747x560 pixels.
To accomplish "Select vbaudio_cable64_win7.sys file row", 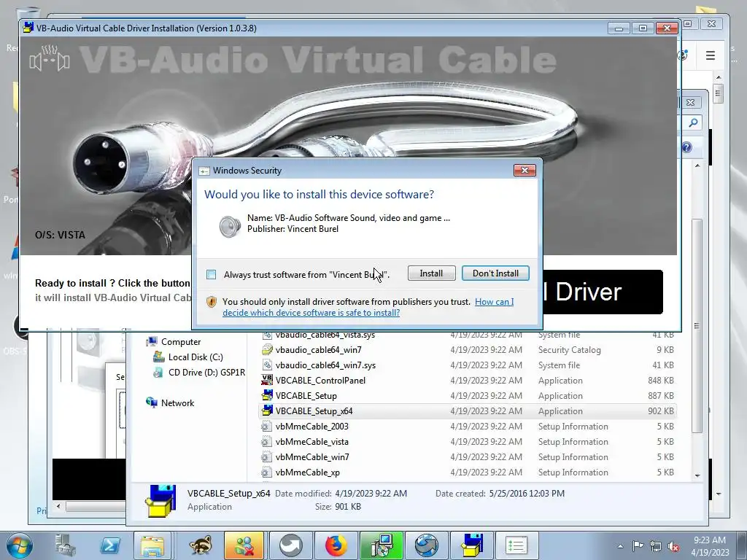I will 467,365.
